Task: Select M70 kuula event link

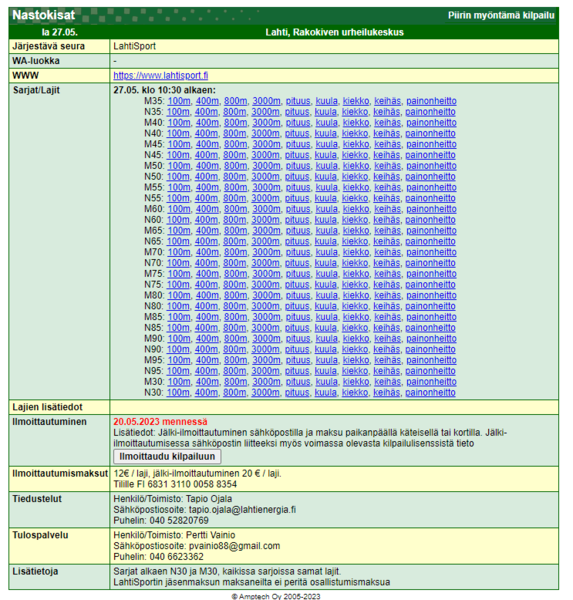Action: coord(327,252)
